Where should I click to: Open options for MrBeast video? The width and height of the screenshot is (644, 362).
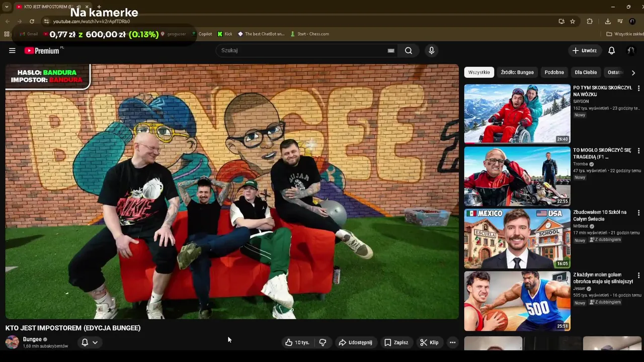coord(638,213)
